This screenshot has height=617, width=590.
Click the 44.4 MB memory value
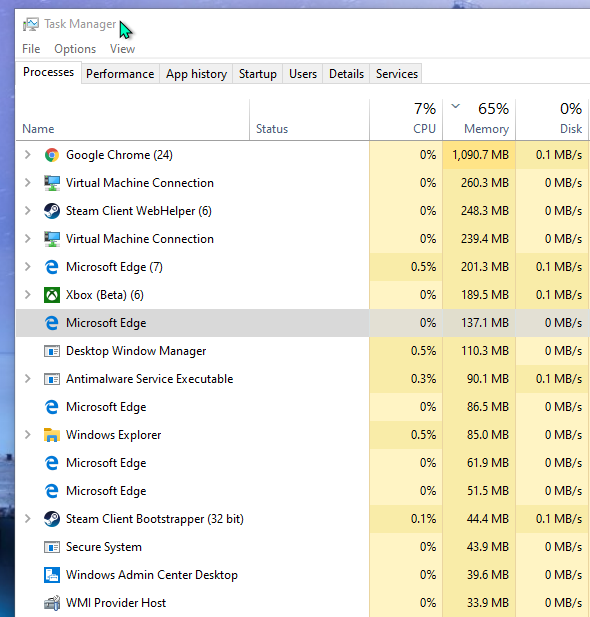click(488, 519)
